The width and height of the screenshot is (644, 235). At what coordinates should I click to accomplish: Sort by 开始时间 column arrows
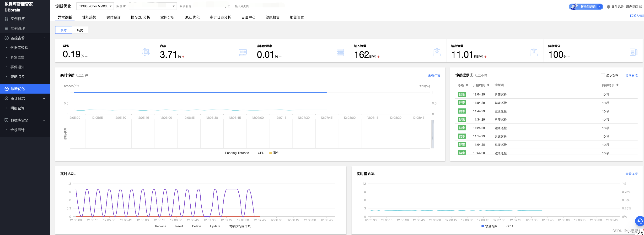click(488, 85)
